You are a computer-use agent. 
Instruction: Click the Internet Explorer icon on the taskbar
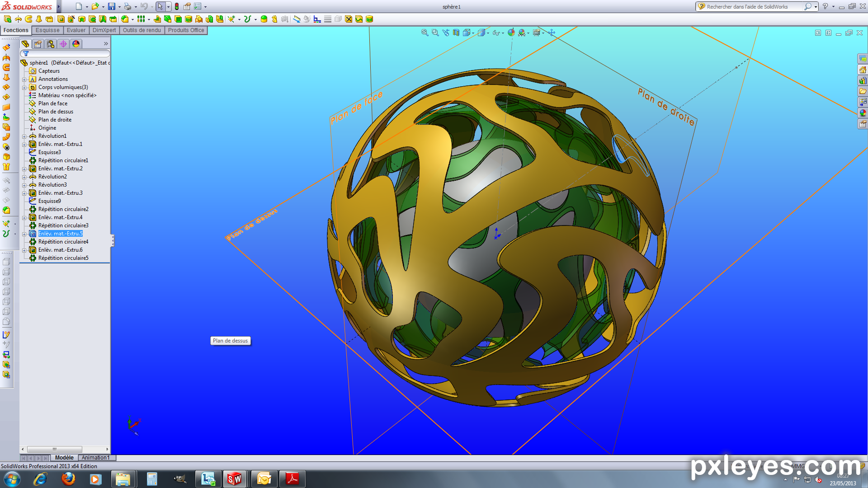pyautogui.click(x=40, y=479)
